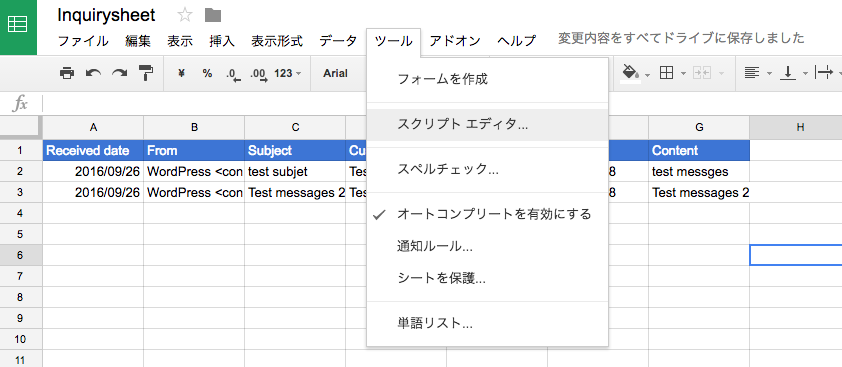Click the horizontal align icon
The height and width of the screenshot is (367, 842).
pyautogui.click(x=752, y=73)
